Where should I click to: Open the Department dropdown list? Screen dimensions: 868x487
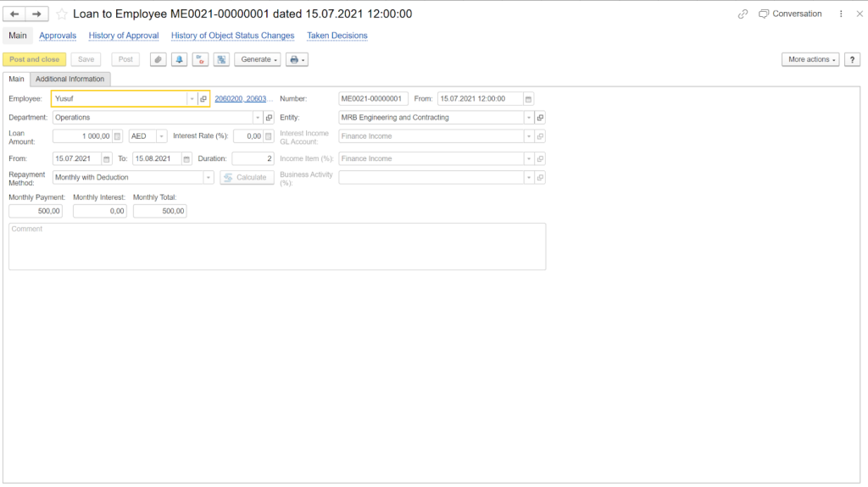point(258,118)
